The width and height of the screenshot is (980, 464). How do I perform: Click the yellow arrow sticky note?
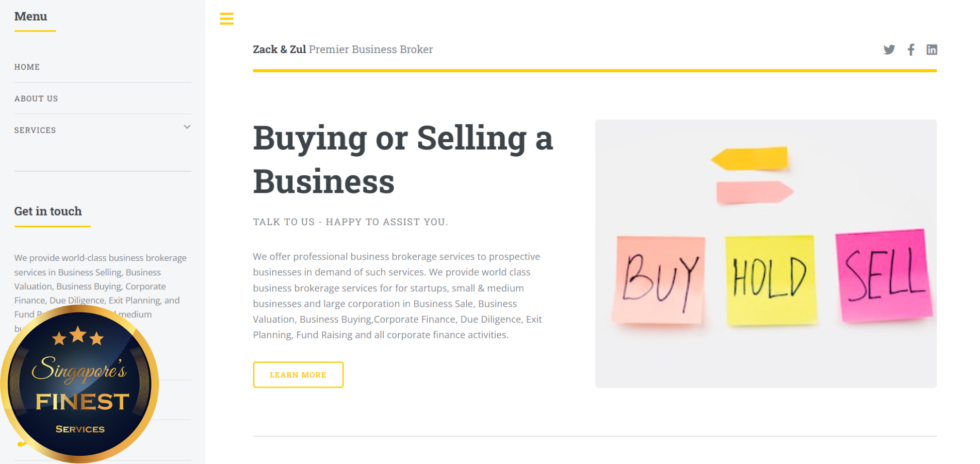click(x=750, y=158)
